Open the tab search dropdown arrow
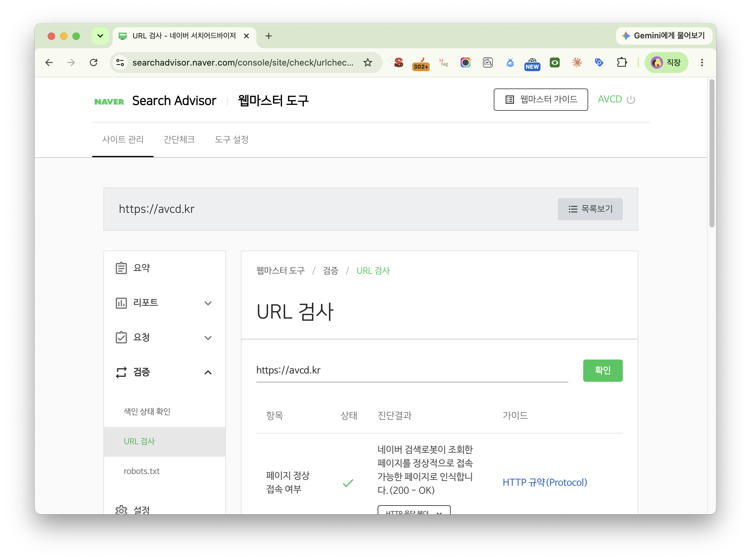This screenshot has height=560, width=751. (x=100, y=36)
